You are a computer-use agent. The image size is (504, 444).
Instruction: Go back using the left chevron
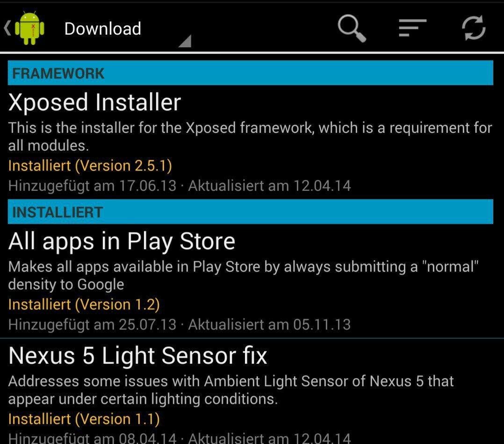click(7, 28)
